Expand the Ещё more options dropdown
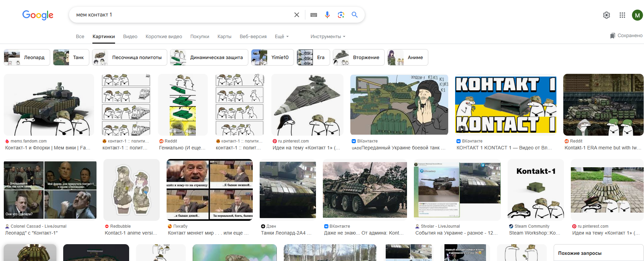This screenshot has height=261, width=644. tap(282, 36)
